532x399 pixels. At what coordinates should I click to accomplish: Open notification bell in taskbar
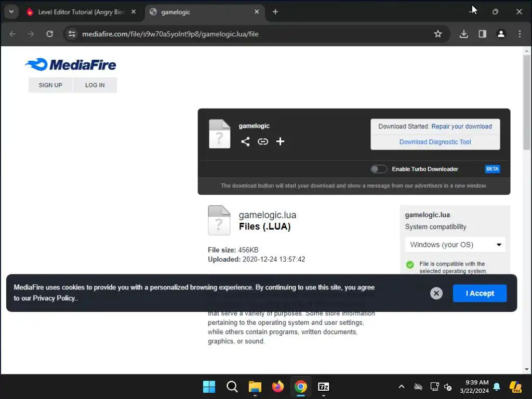(x=497, y=387)
